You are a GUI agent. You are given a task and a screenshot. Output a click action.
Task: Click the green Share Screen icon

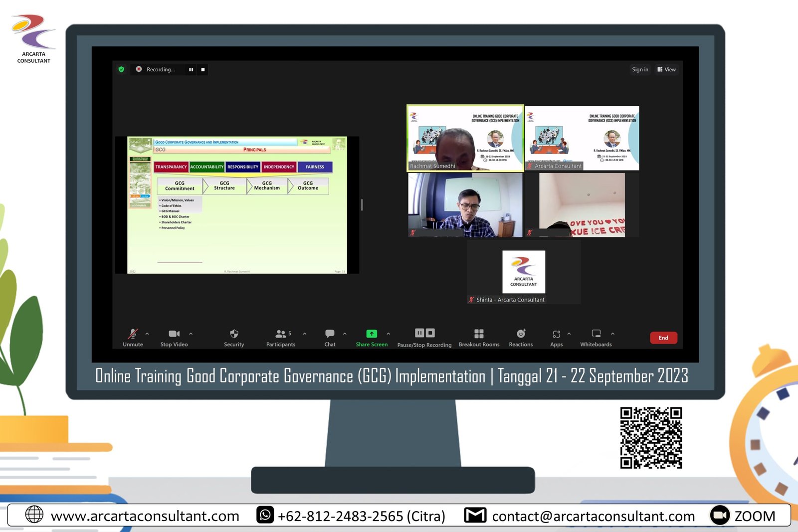(x=372, y=334)
